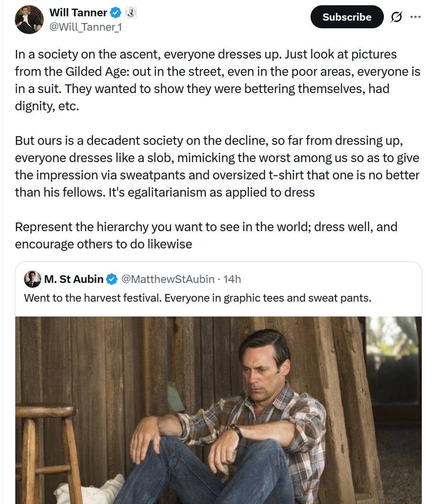427x504 pixels.
Task: Open the photo of man in plaid shirt
Action: coord(218,410)
